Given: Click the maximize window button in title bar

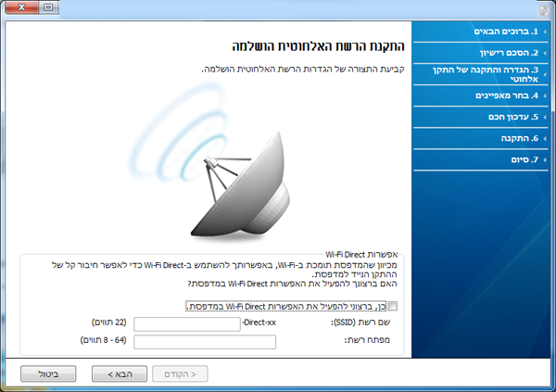Looking at the screenshot, I should click(47, 6).
